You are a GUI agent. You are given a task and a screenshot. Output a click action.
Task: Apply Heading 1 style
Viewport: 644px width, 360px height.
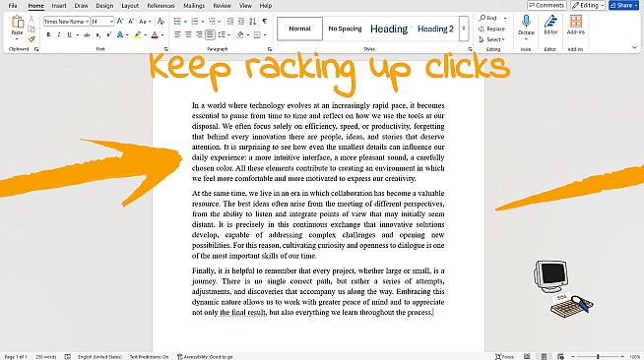389,29
